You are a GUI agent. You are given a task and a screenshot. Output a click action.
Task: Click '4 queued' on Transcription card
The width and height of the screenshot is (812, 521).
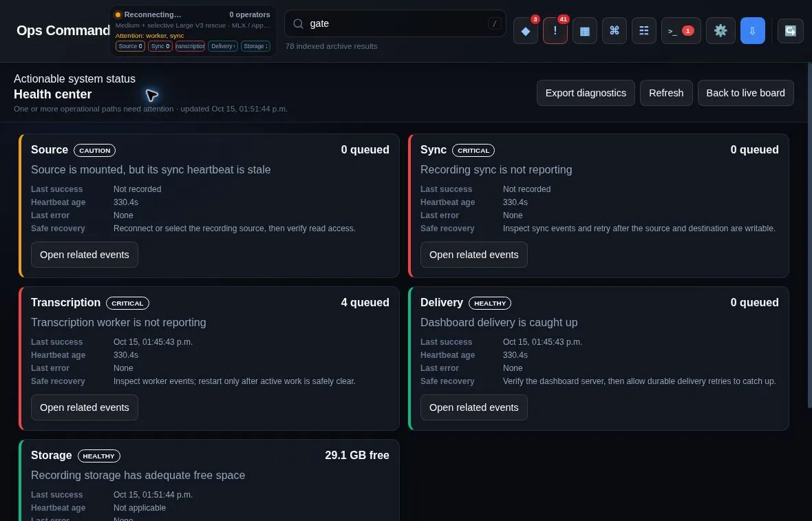pos(365,302)
